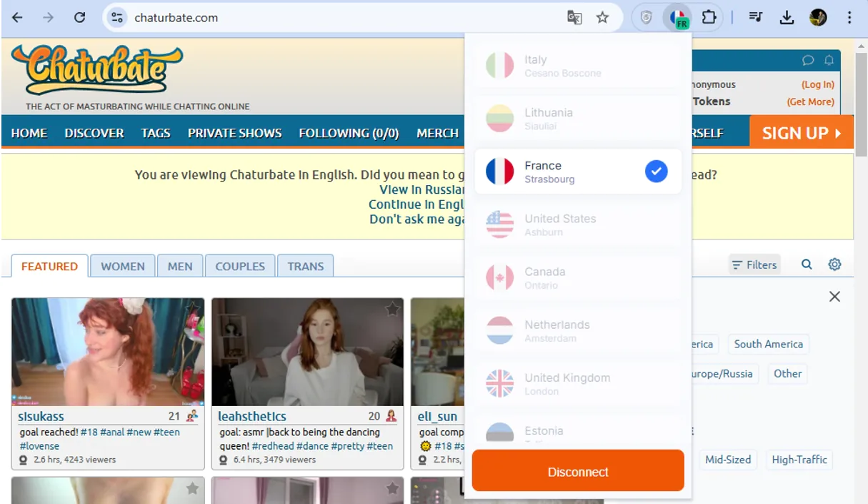Open the leahsthetics room name link

tap(252, 416)
